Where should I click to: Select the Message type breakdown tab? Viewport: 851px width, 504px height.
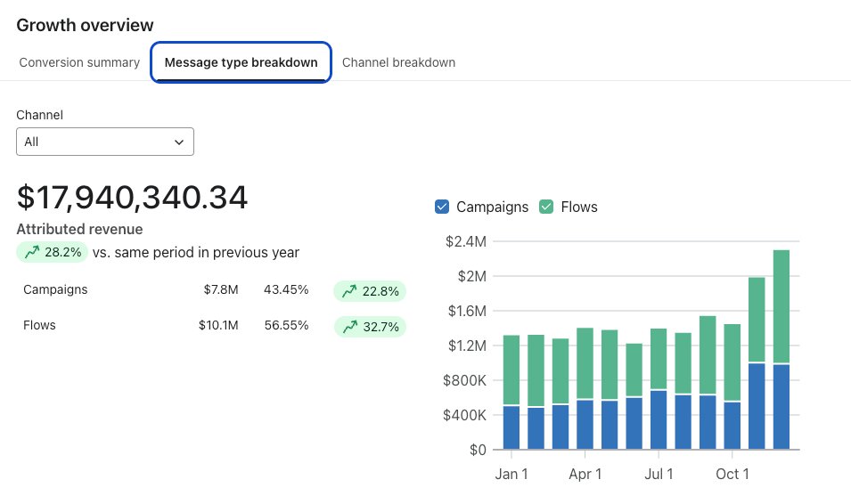(241, 62)
